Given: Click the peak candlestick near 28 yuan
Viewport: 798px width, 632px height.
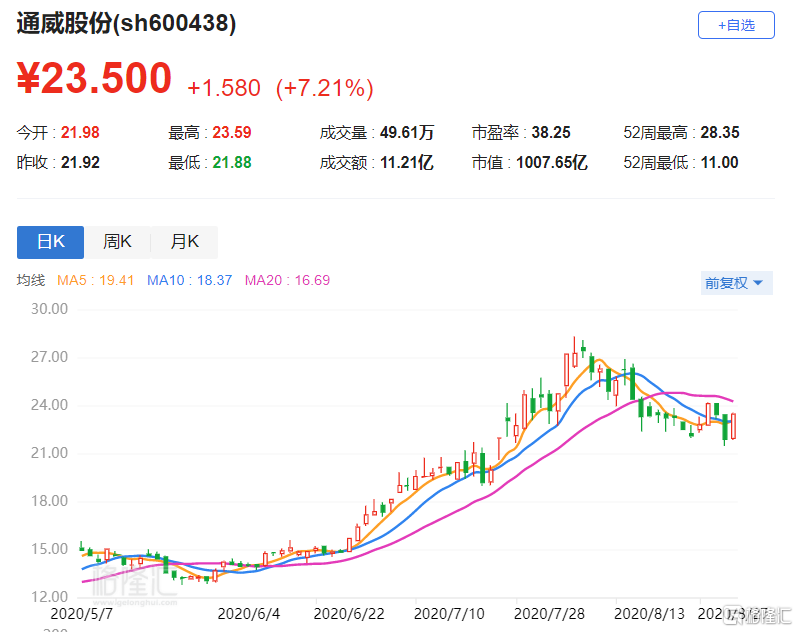Looking at the screenshot, I should coord(575,353).
